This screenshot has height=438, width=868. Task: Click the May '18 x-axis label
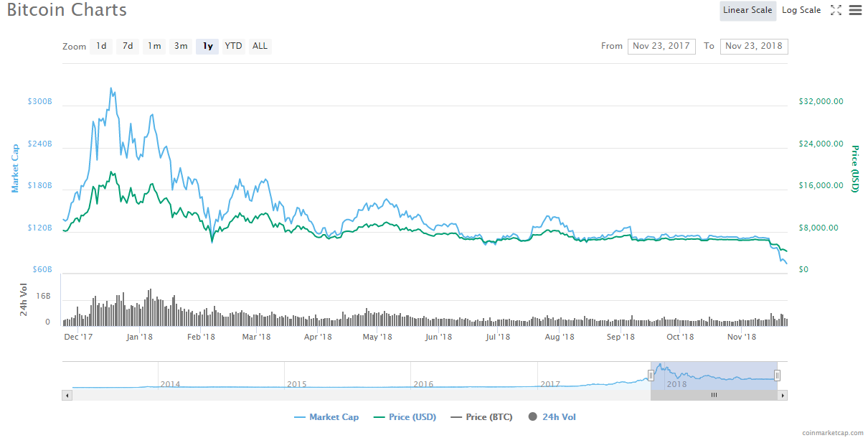pyautogui.click(x=377, y=337)
